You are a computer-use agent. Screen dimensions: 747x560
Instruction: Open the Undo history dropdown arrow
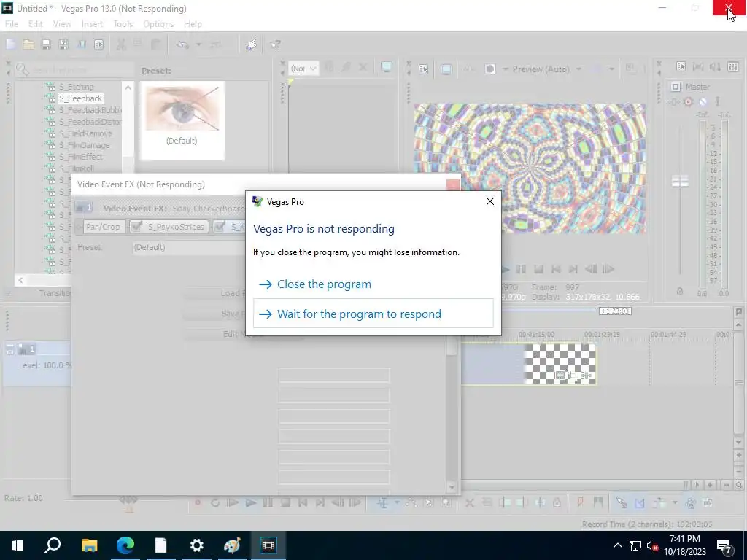(198, 44)
